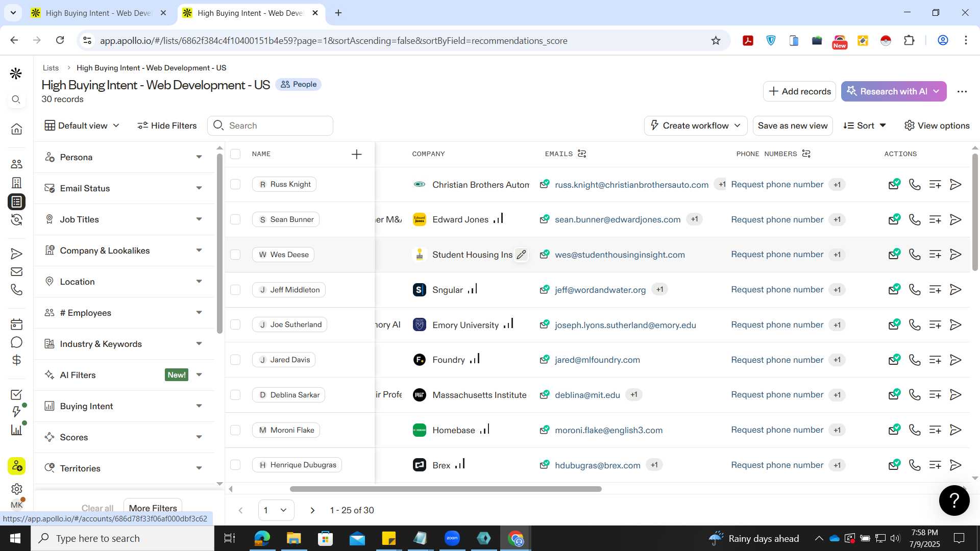Viewport: 980px width, 551px height.
Task: Add a column with plus icon
Action: [x=357, y=154]
